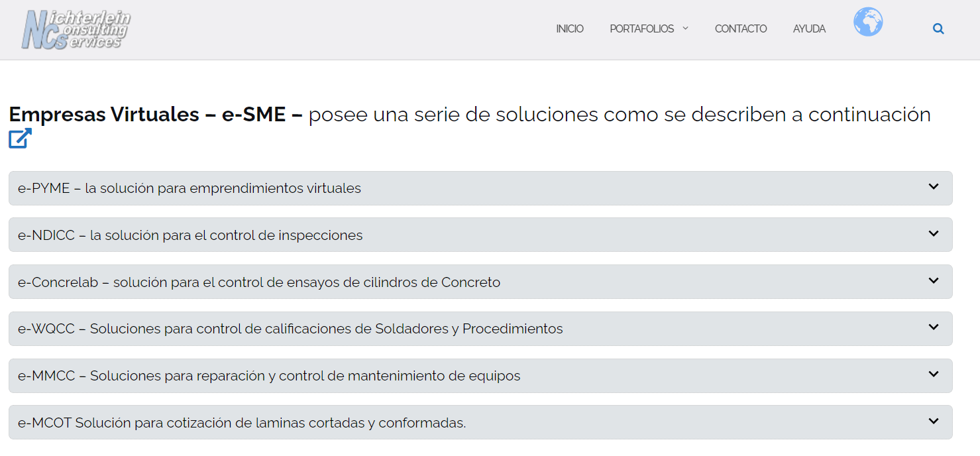Open the external link icon under heading
Screen dimensions: 980x456
(x=20, y=139)
